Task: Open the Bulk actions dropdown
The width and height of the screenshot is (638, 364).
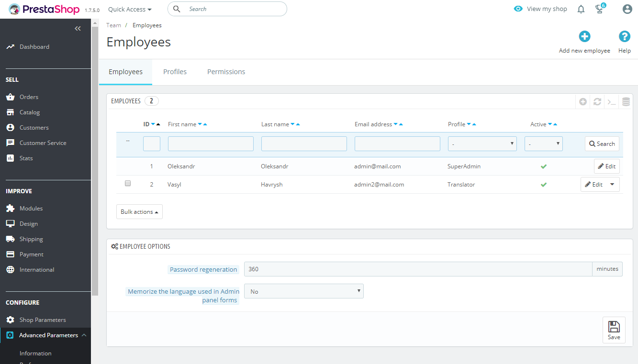Action: [x=139, y=212]
